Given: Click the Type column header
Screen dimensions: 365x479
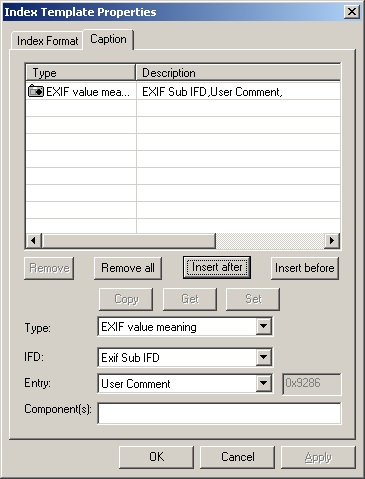Looking at the screenshot, I should [81, 73].
